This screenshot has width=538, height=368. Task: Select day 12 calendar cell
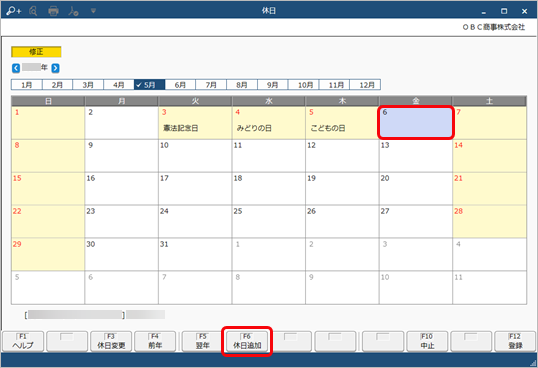pos(342,156)
